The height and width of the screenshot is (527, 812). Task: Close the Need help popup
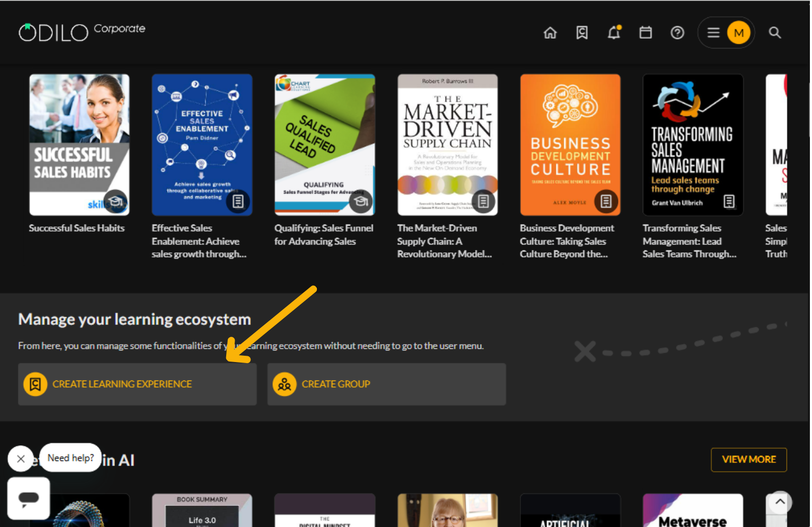click(21, 458)
